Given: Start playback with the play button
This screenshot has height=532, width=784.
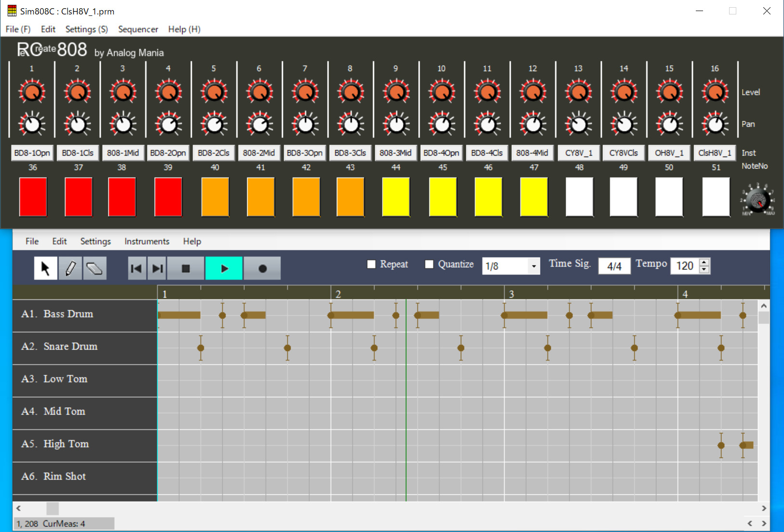Looking at the screenshot, I should coord(224,268).
